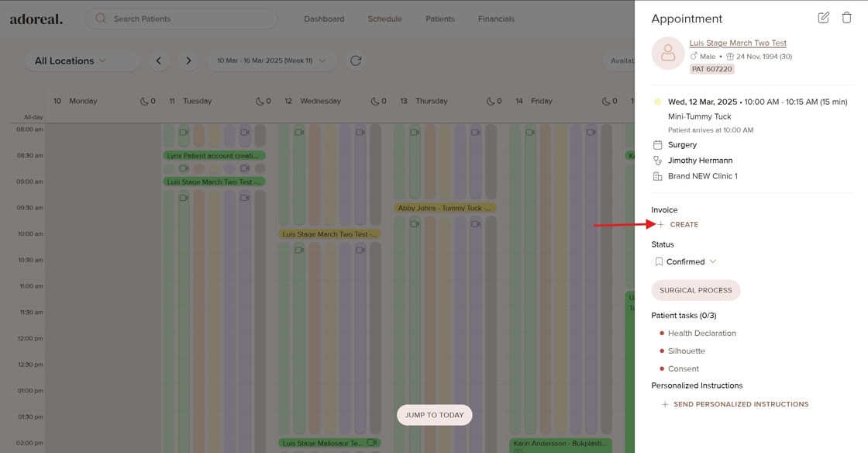868x453 pixels.
Task: Click the Surgery calendar icon
Action: [x=658, y=144]
